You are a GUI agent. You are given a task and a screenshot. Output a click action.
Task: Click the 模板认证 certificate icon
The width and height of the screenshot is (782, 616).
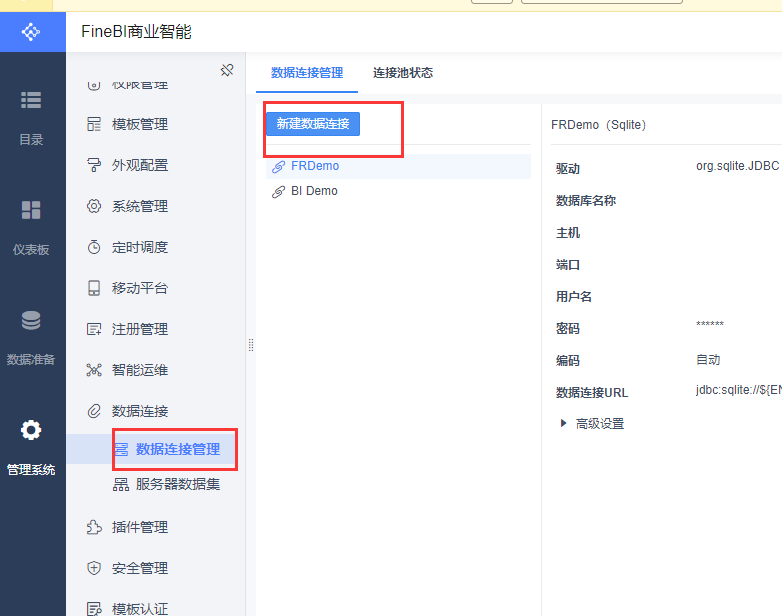(94, 609)
